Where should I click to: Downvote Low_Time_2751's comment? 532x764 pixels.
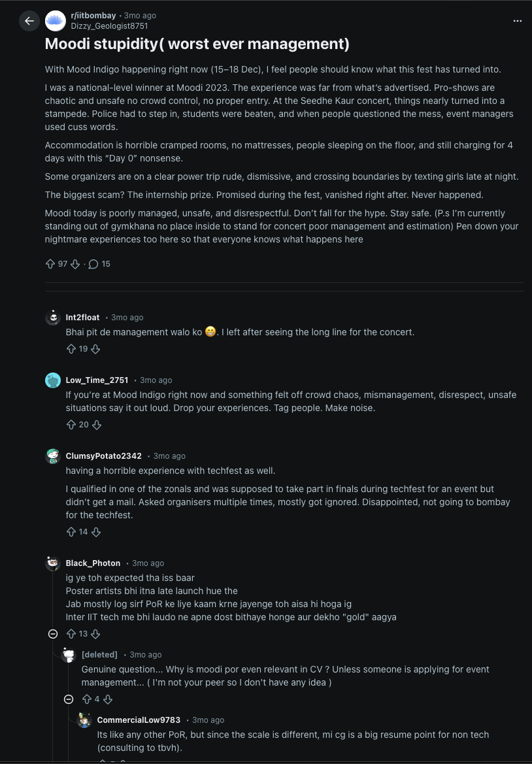point(97,425)
